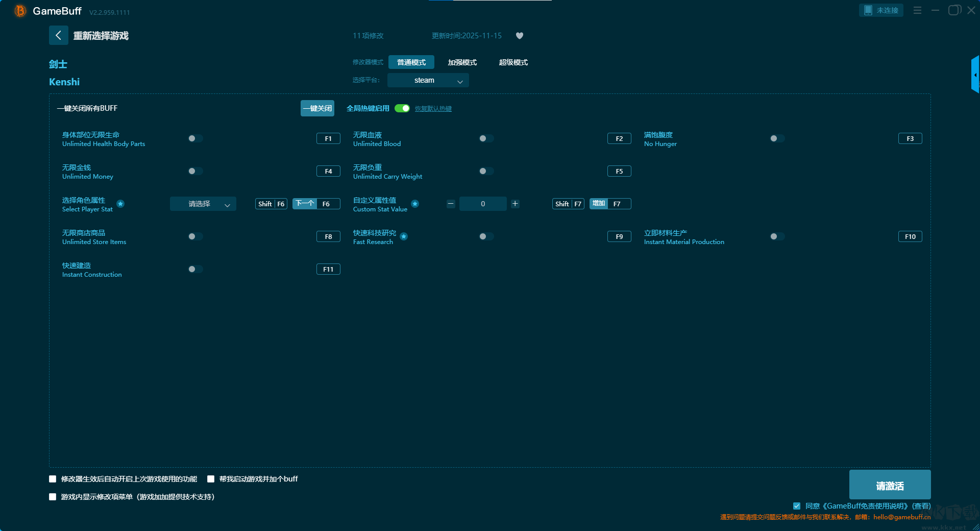Viewport: 980px width, 531px height.
Task: Toggle Unlimited Health Body Parts on
Action: tap(195, 138)
